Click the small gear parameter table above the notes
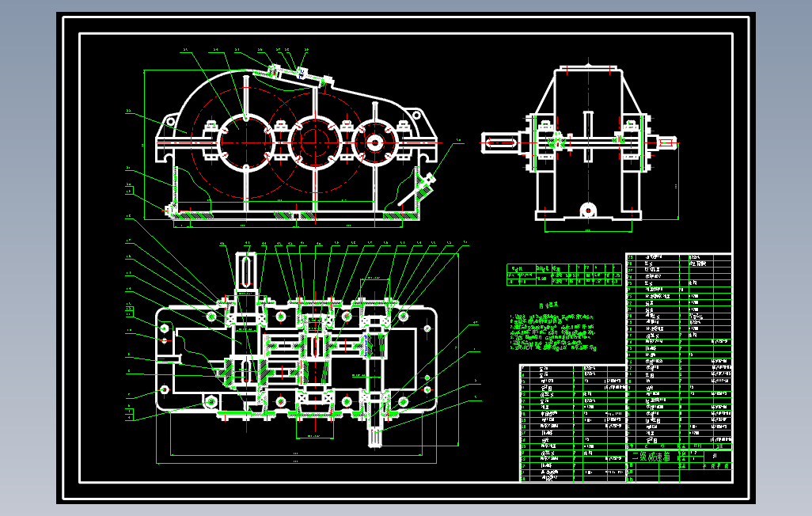Image resolution: width=812 pixels, height=516 pixels. pyautogui.click(x=564, y=275)
